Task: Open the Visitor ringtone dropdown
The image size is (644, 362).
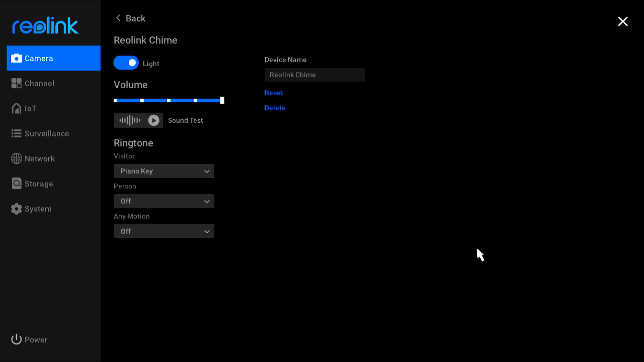Action: 164,171
